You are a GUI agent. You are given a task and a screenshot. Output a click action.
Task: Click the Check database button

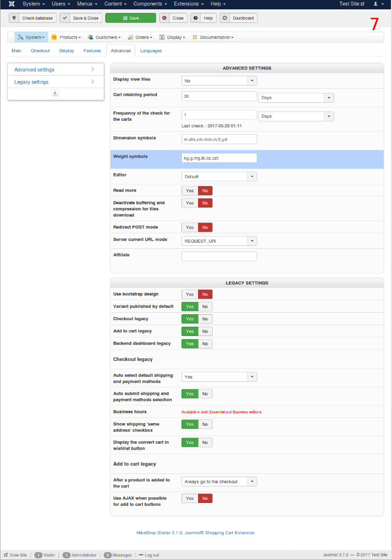pos(33,18)
